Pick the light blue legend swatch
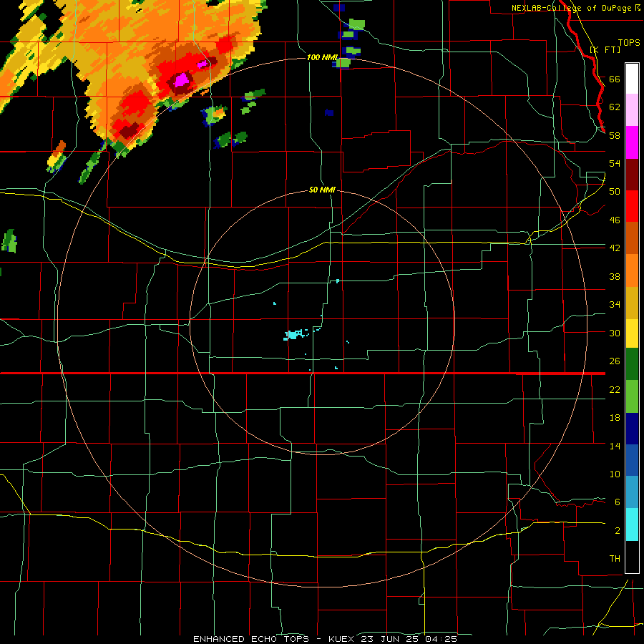The height and width of the screenshot is (644, 644). (632, 492)
